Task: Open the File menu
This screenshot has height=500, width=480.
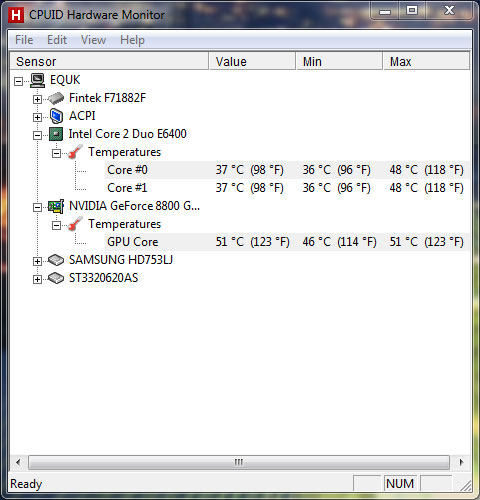Action: coord(24,40)
